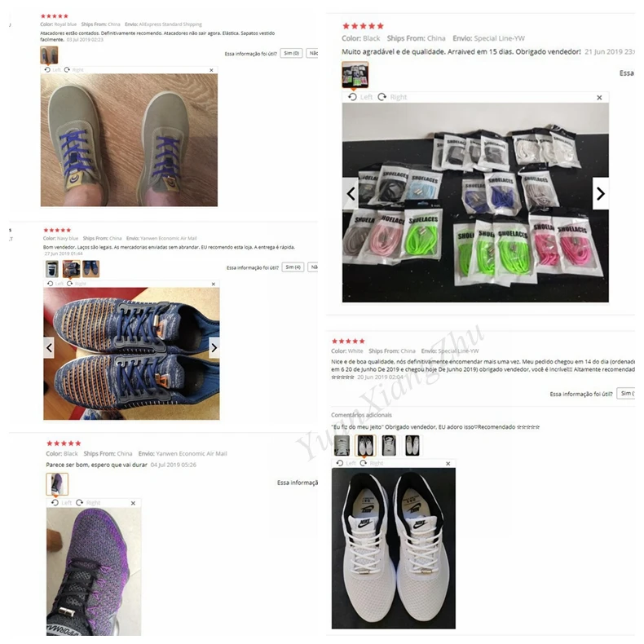Click Sim (4) helpful vote button
The width and height of the screenshot is (644, 644).
(293, 267)
